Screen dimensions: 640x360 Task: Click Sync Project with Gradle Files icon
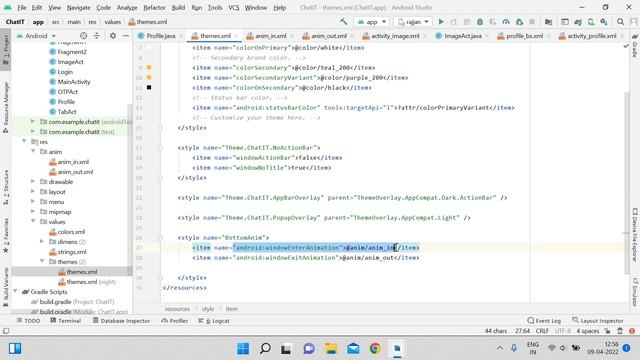coord(578,22)
